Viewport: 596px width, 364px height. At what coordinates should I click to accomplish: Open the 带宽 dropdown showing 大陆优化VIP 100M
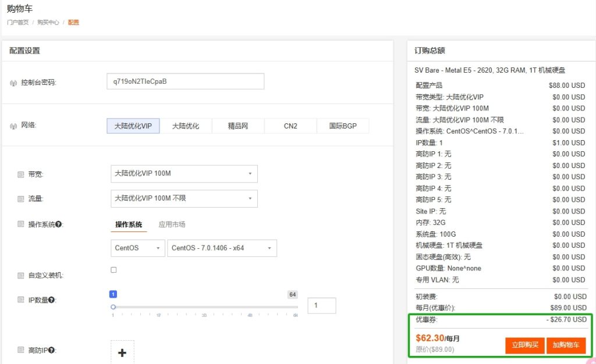[184, 173]
